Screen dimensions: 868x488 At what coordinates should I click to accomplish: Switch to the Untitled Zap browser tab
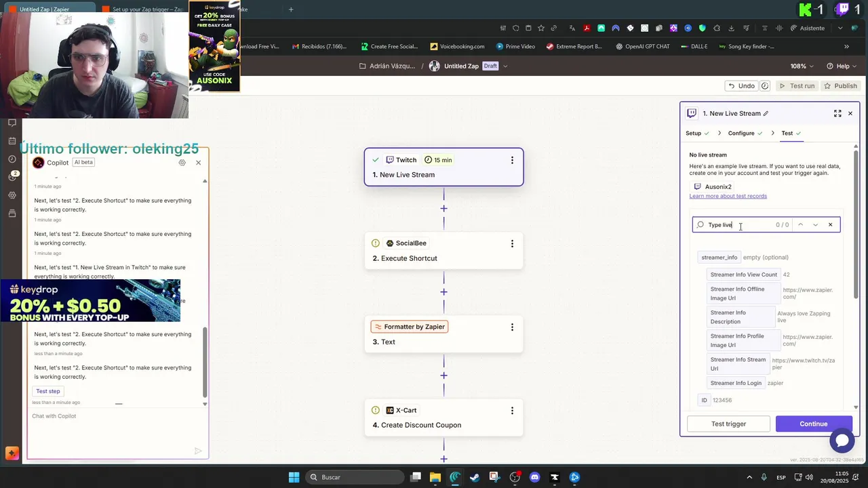click(44, 9)
